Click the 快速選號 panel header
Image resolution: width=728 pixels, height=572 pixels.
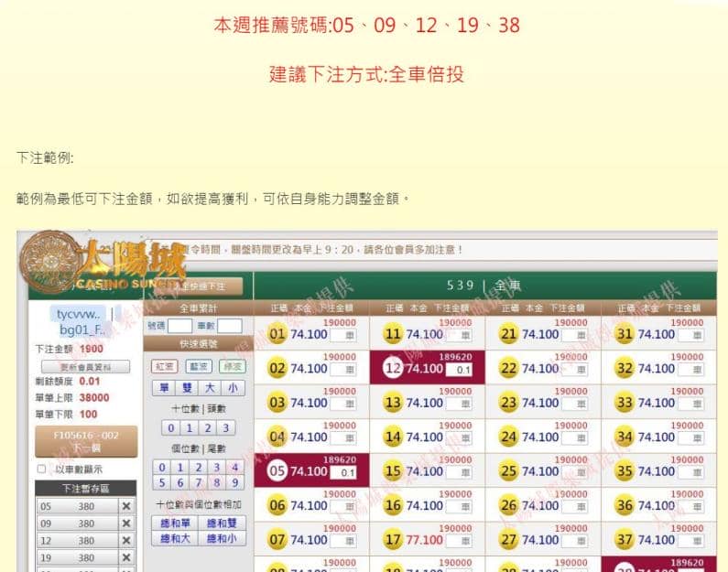[198, 344]
